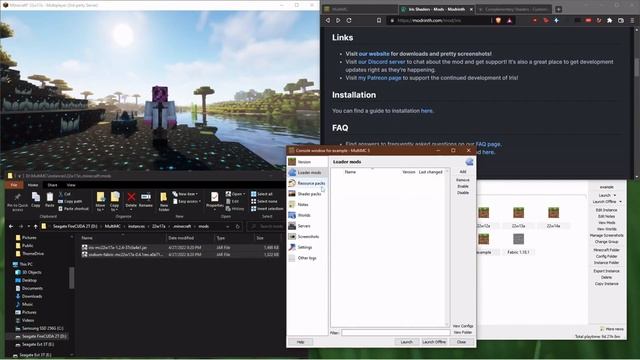The width and height of the screenshot is (640, 360).
Task: Click the 22w13a instance icon in MultiMC
Action: (x=518, y=213)
